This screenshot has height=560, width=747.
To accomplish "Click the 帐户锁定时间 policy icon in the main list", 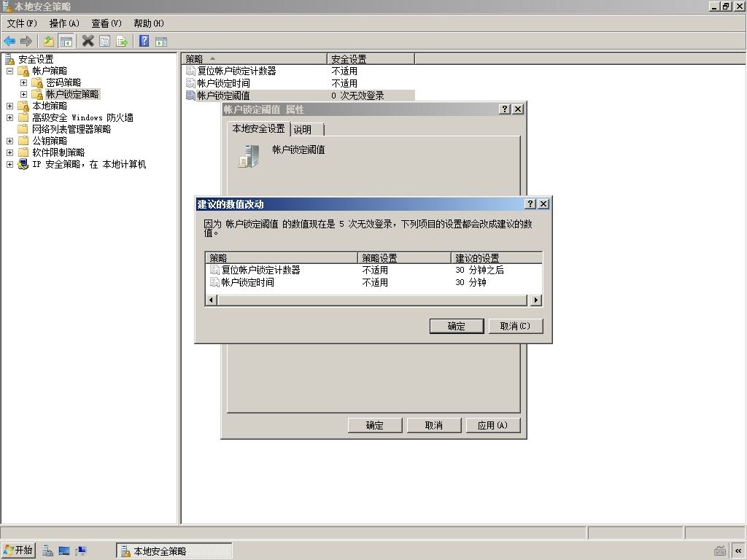I will pos(190,83).
